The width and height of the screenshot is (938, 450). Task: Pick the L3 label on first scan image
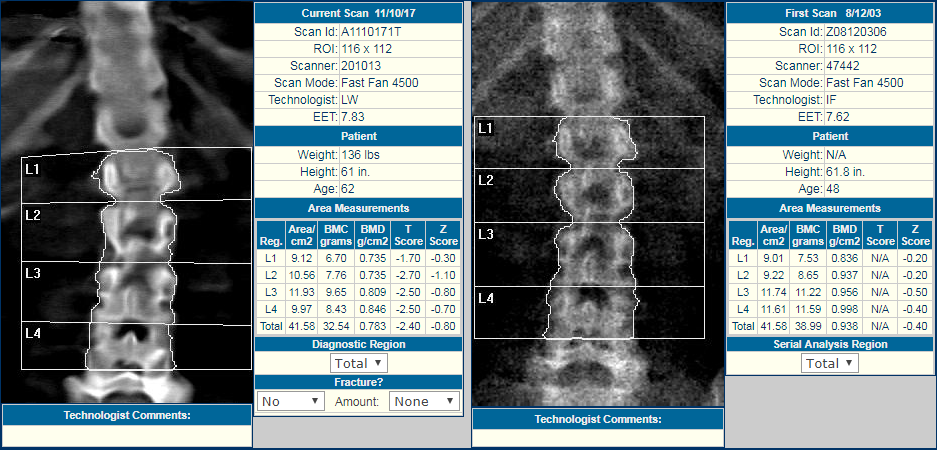click(x=486, y=234)
